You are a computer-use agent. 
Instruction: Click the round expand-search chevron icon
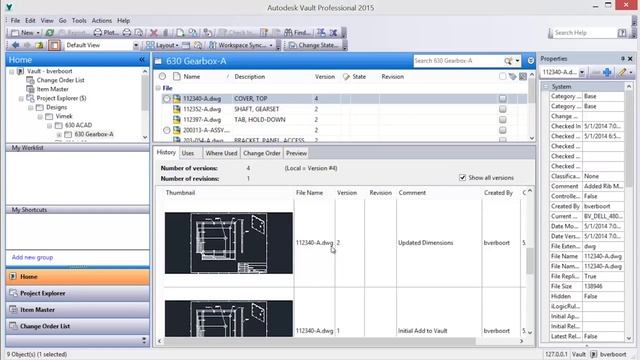click(531, 61)
